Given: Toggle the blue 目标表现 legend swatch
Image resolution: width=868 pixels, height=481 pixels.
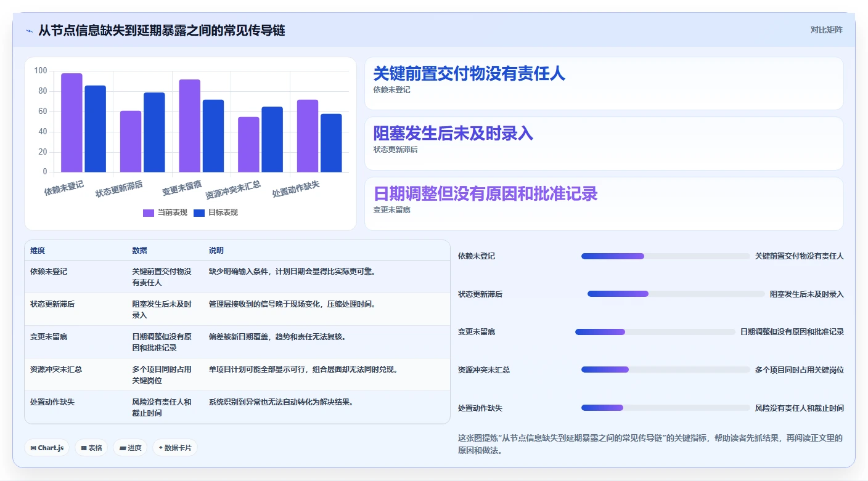Looking at the screenshot, I should [199, 212].
